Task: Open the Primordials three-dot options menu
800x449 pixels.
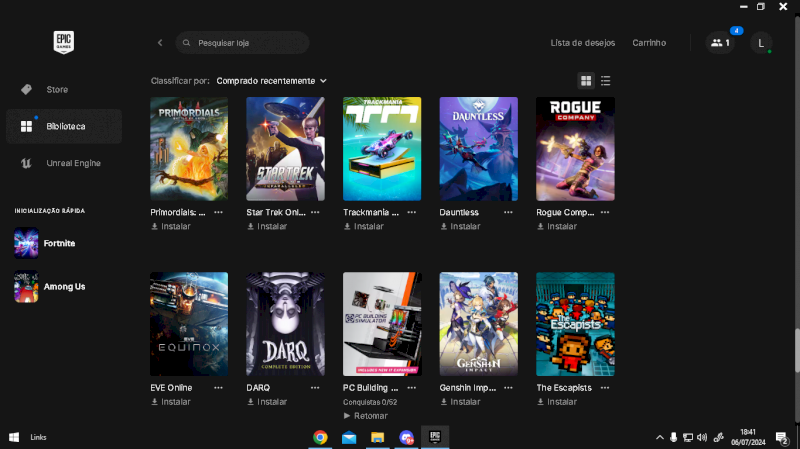Action: click(x=218, y=212)
